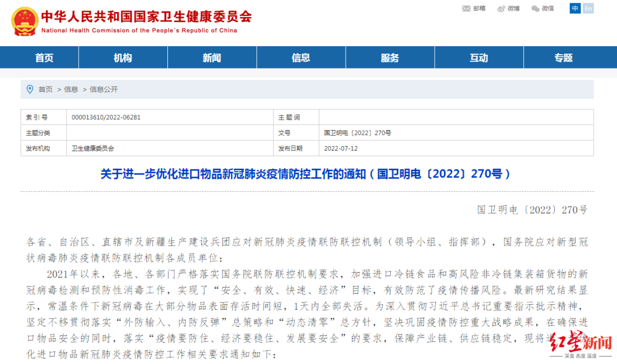Click the right-aligned document number under the headline
Viewport: 617px width, 364px height.
click(x=532, y=210)
